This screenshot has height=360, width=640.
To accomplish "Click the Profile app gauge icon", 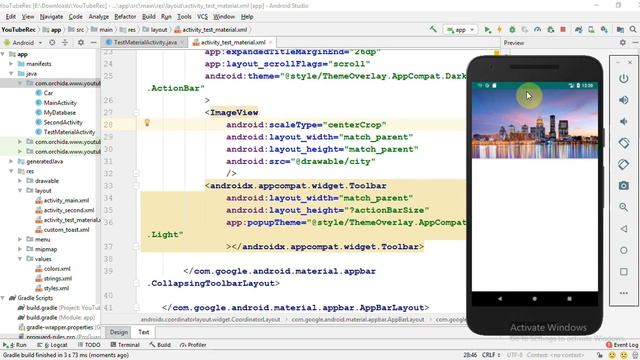I will [x=538, y=30].
